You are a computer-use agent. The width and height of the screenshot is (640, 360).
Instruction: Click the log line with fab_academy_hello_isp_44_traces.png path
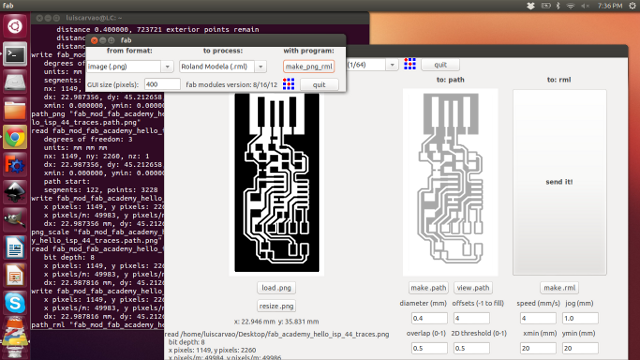point(277,334)
